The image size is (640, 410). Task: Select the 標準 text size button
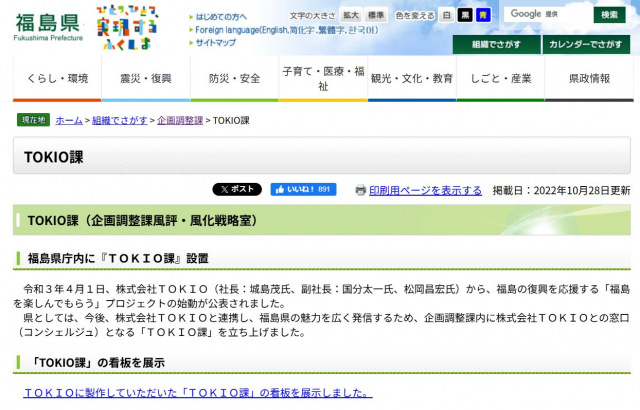point(376,16)
